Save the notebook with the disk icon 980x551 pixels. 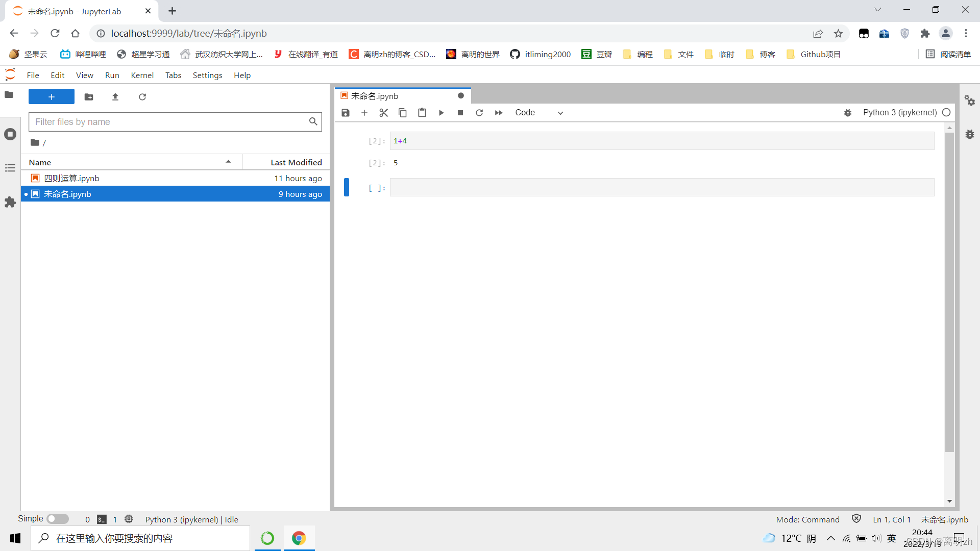point(346,113)
